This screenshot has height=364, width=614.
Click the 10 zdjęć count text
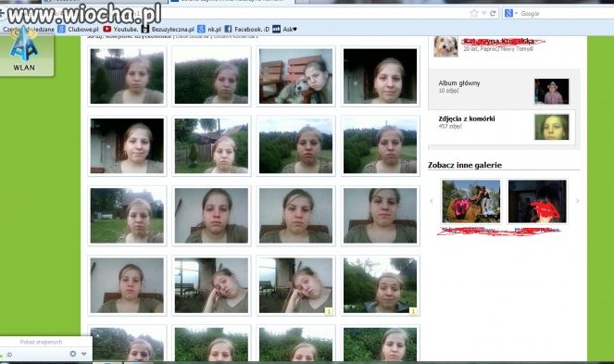pos(449,91)
